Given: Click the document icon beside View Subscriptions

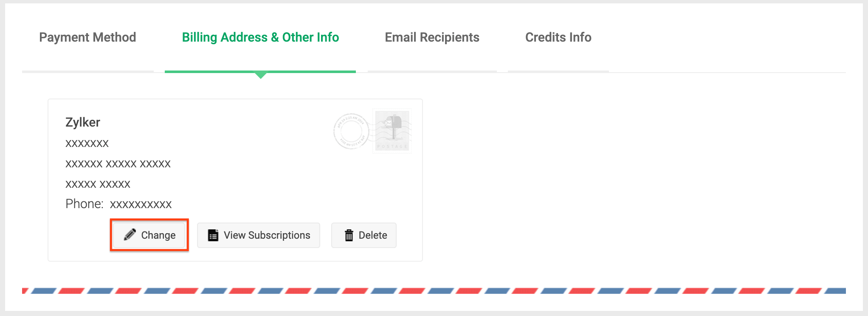Looking at the screenshot, I should point(213,235).
